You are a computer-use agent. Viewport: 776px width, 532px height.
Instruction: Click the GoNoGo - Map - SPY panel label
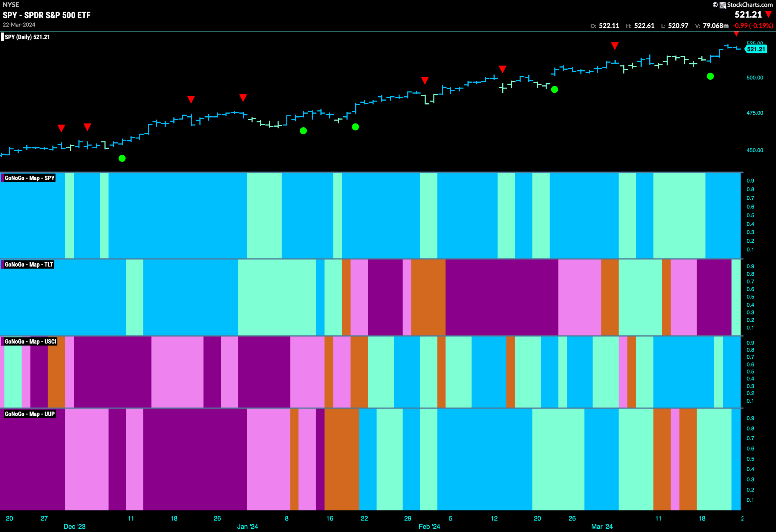coord(29,178)
